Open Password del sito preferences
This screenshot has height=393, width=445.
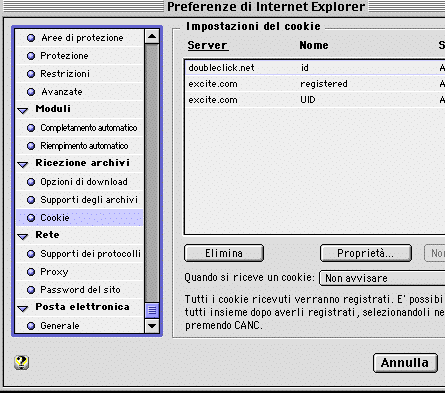click(x=80, y=290)
